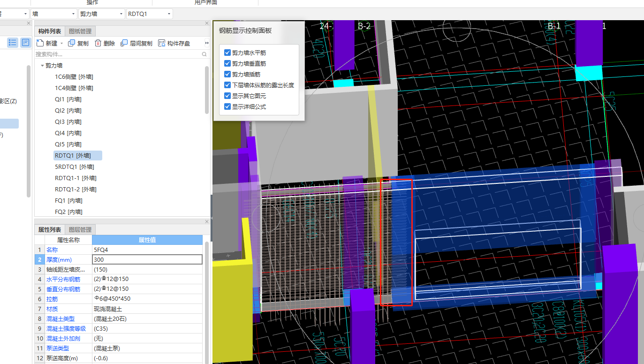Open the 新建 dropdown arrow
The width and height of the screenshot is (644, 364).
tap(61, 44)
